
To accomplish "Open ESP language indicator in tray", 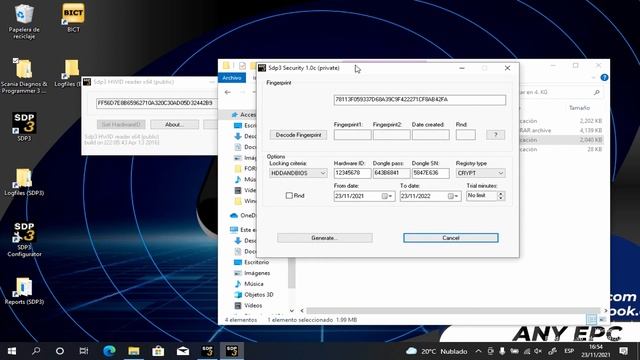I will pyautogui.click(x=569, y=351).
